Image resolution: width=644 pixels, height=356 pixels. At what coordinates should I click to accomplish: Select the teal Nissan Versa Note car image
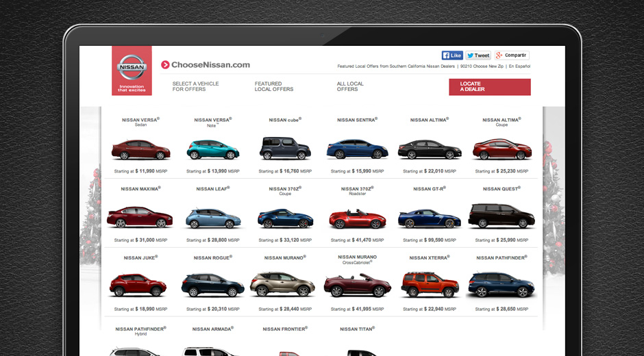point(213,149)
